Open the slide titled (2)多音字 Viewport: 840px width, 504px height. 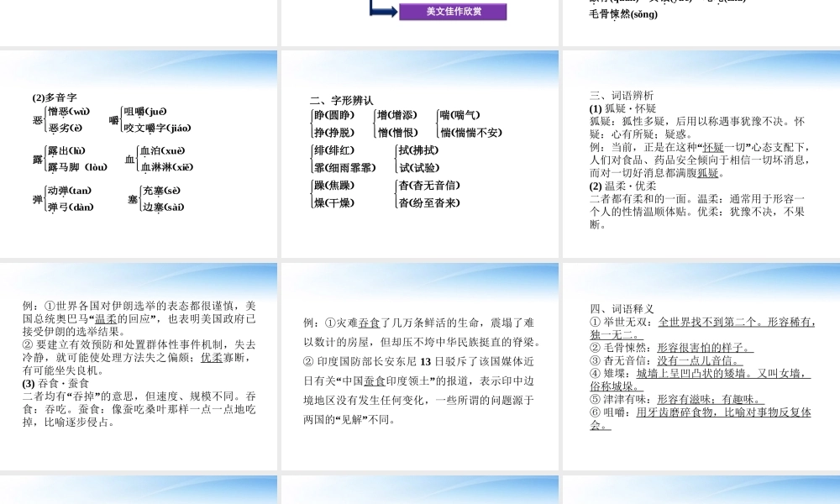(139, 155)
